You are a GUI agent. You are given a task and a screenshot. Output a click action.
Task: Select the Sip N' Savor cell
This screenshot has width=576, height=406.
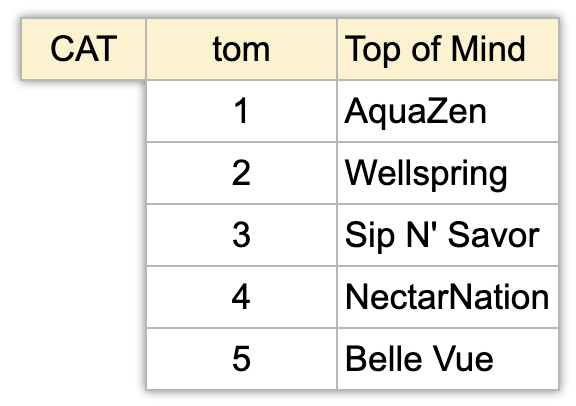point(448,235)
